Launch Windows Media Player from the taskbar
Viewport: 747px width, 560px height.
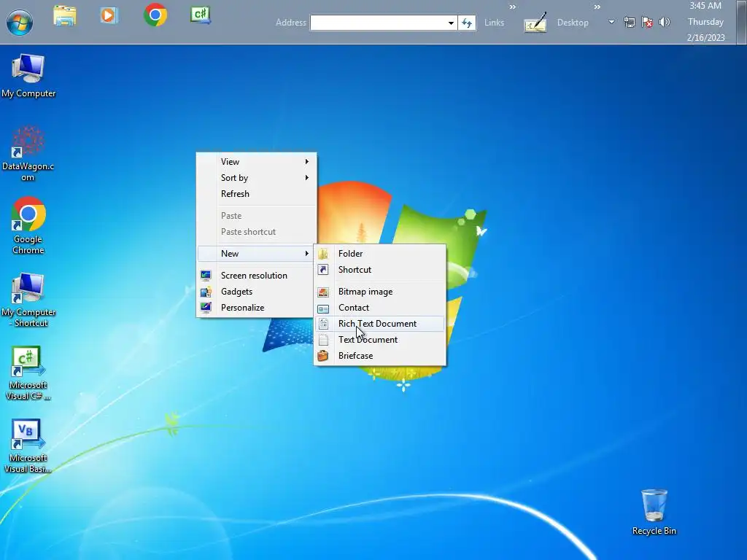pos(109,15)
